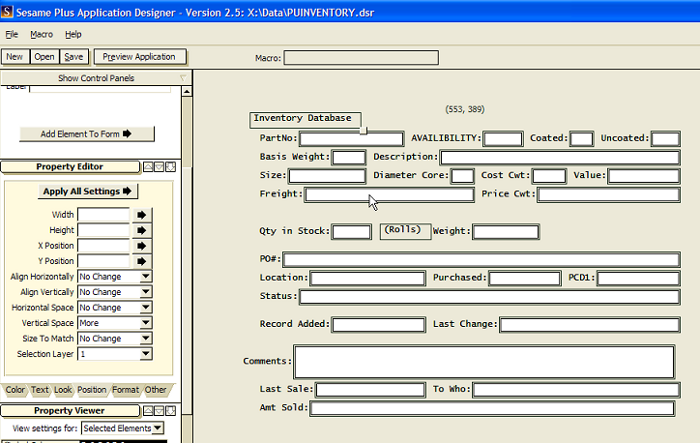Image resolution: width=700 pixels, height=443 pixels.
Task: Click the Width input field
Action: [x=104, y=215]
